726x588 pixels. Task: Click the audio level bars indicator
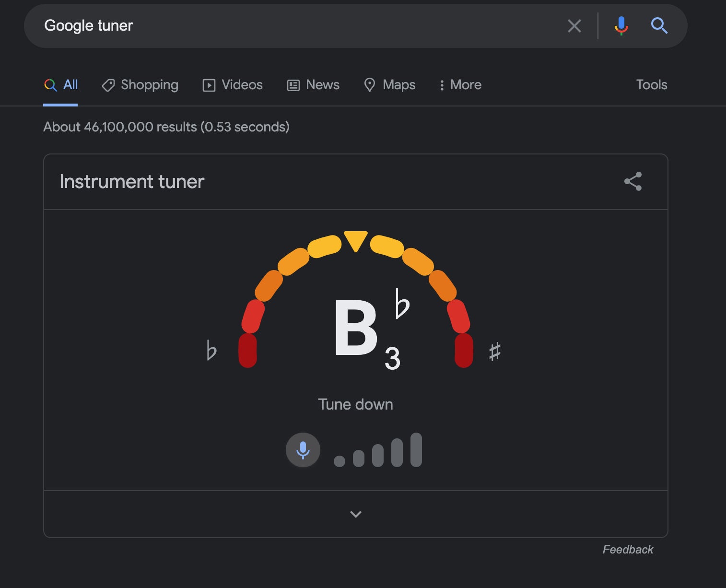click(378, 451)
